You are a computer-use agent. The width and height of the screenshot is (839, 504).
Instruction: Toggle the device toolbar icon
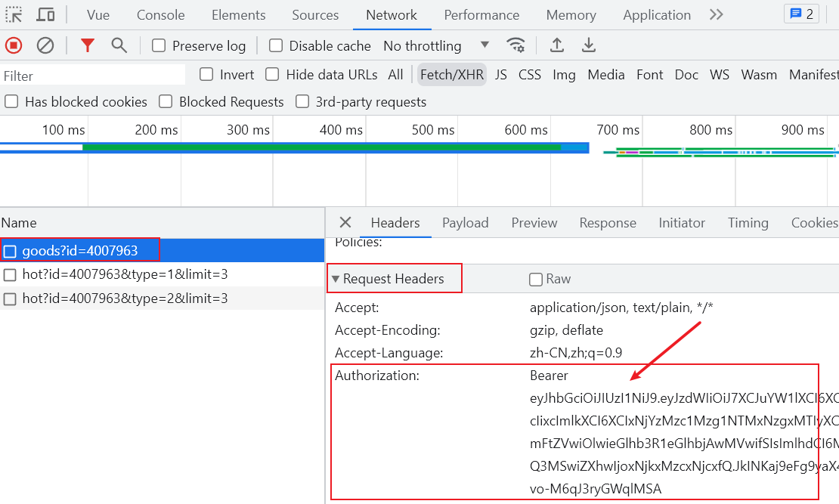tap(45, 14)
